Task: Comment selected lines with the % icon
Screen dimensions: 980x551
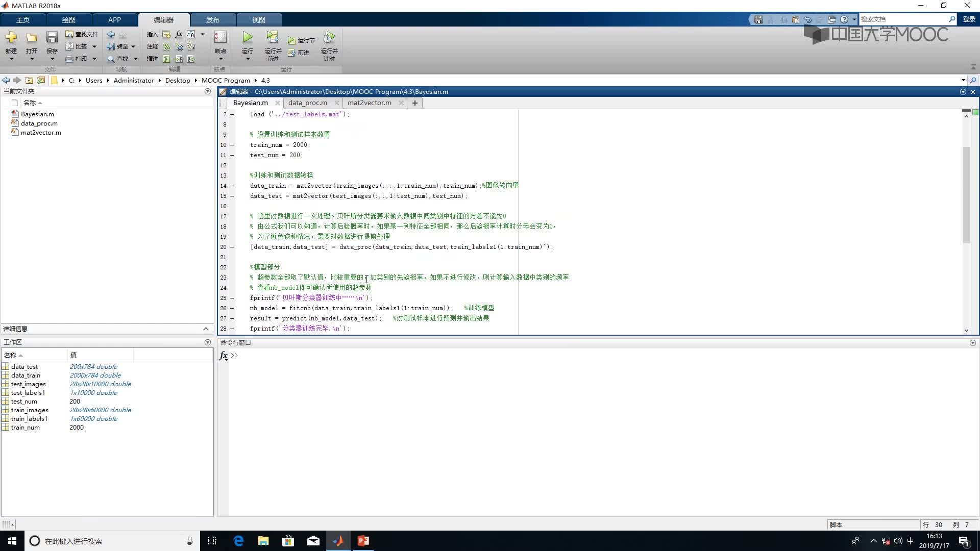Action: 166,46
